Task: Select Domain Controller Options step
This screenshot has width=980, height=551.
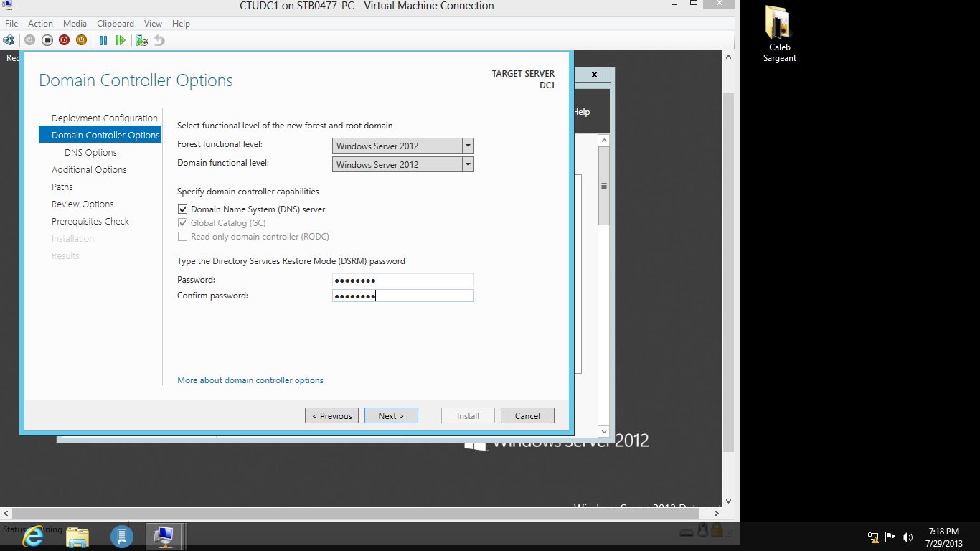Action: point(100,135)
